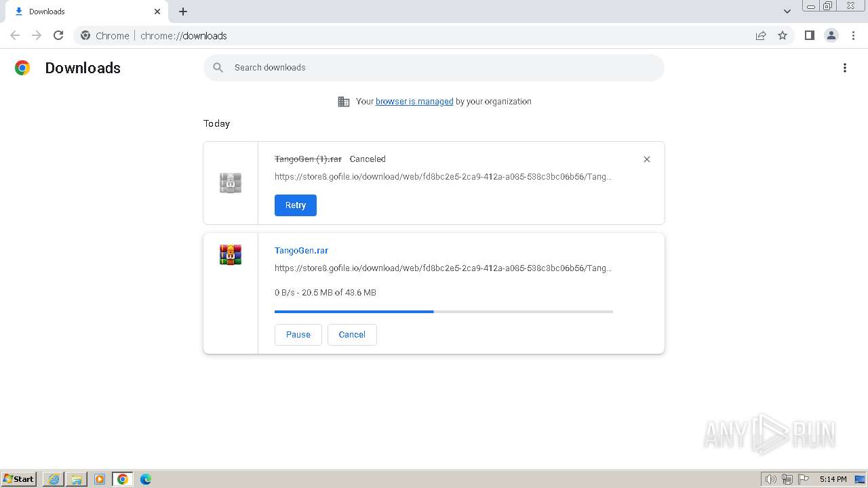Screen dimensions: 868x488
Task: Click the volume speaker tray icon
Action: 770,479
